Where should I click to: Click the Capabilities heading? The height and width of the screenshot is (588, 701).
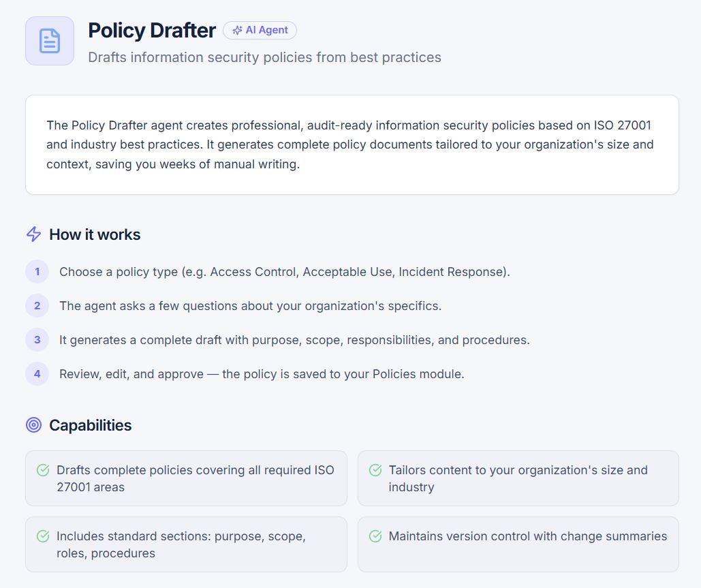pyautogui.click(x=91, y=425)
